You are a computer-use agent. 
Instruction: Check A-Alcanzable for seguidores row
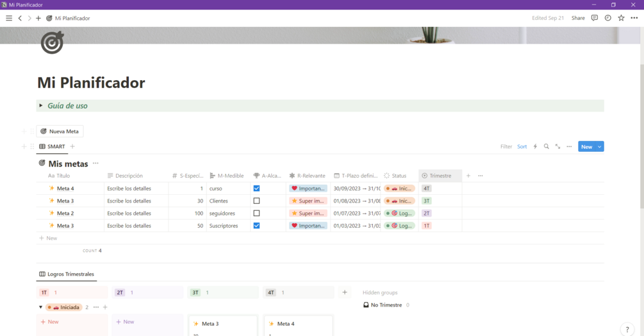coord(257,213)
